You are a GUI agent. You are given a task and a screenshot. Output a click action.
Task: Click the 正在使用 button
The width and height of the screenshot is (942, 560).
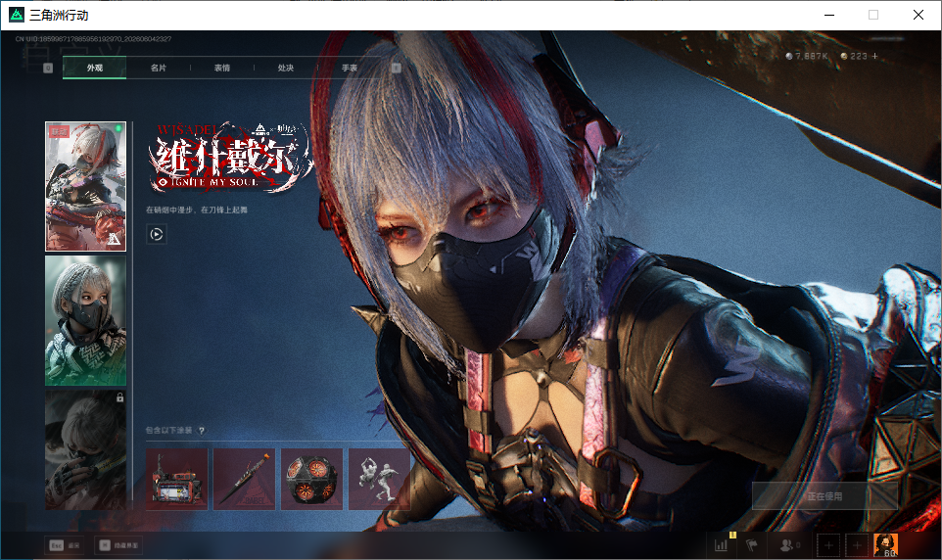point(824,496)
